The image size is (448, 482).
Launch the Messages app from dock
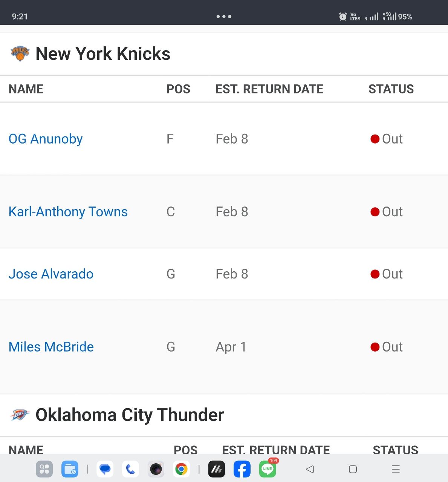pyautogui.click(x=105, y=469)
